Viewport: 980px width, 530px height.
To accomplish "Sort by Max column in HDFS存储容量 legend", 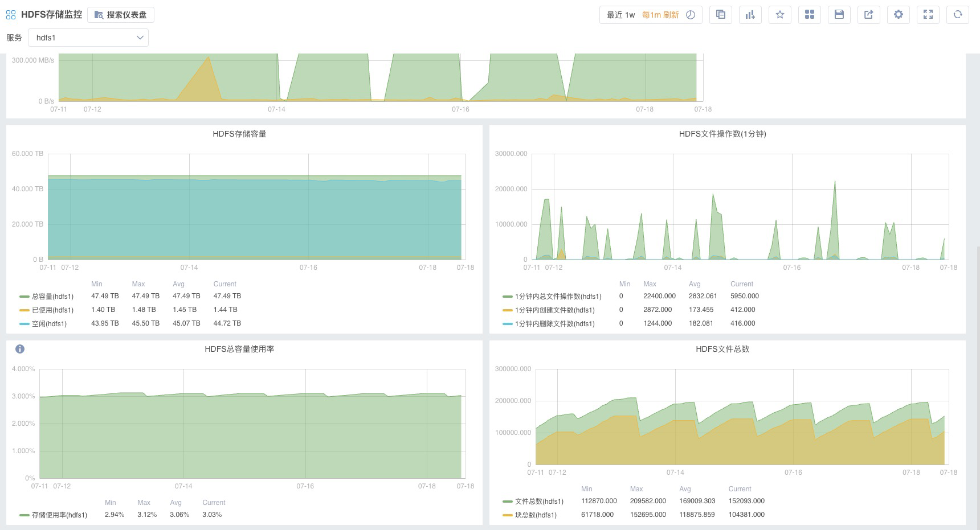I will 138,284.
